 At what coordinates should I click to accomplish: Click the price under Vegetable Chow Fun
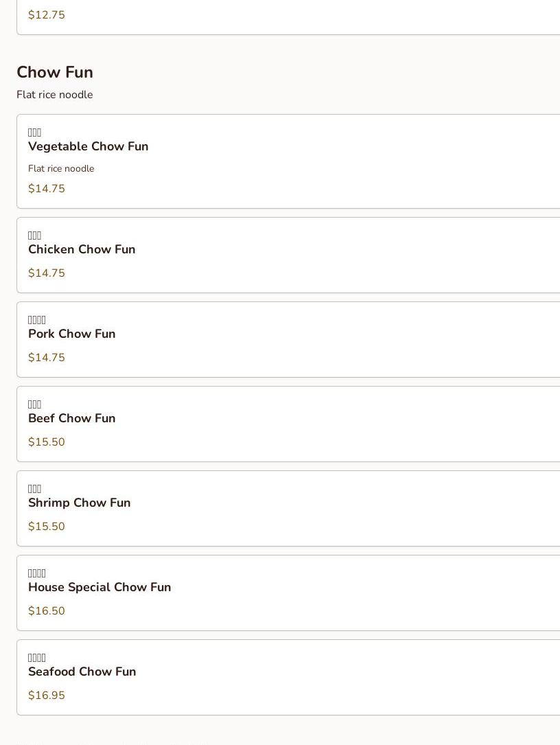point(47,189)
